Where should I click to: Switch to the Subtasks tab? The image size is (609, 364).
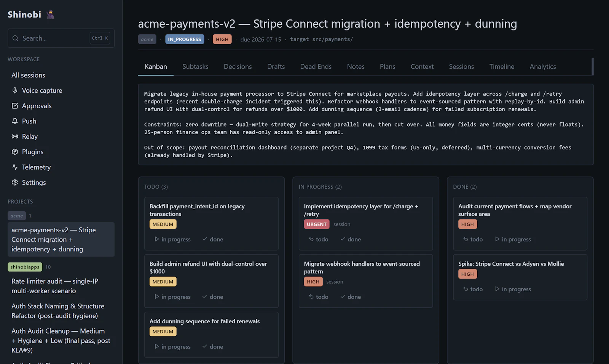click(195, 67)
